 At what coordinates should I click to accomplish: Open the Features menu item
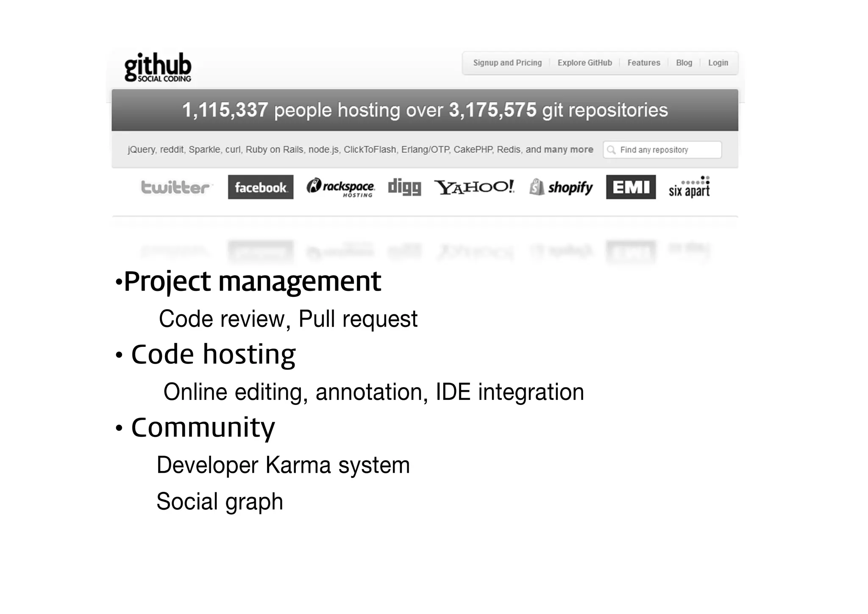click(x=644, y=63)
